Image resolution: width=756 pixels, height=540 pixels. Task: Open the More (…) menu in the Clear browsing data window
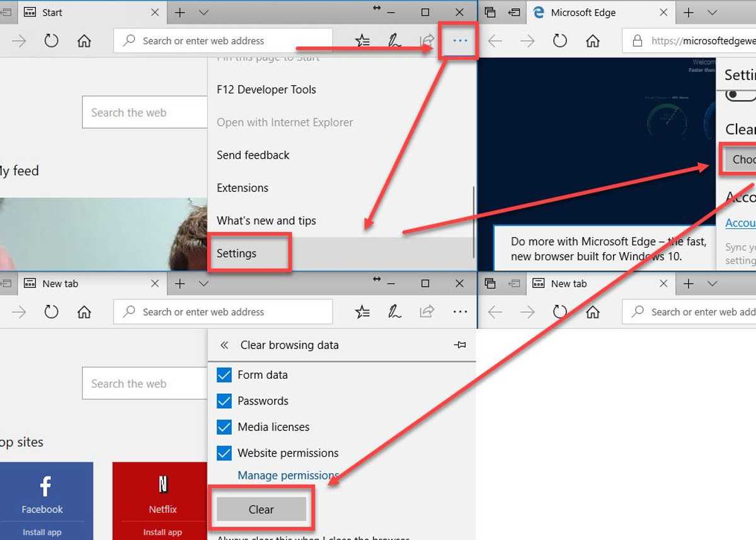(x=460, y=312)
